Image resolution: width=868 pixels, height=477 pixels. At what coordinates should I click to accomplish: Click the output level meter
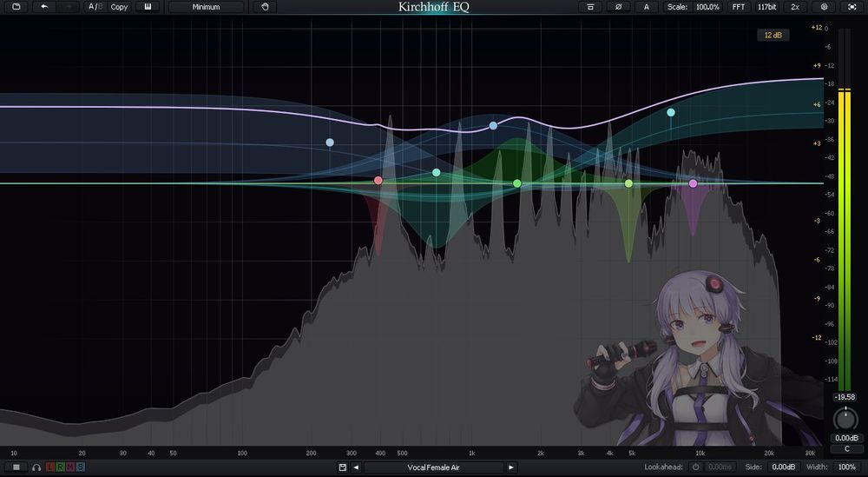tap(845, 209)
